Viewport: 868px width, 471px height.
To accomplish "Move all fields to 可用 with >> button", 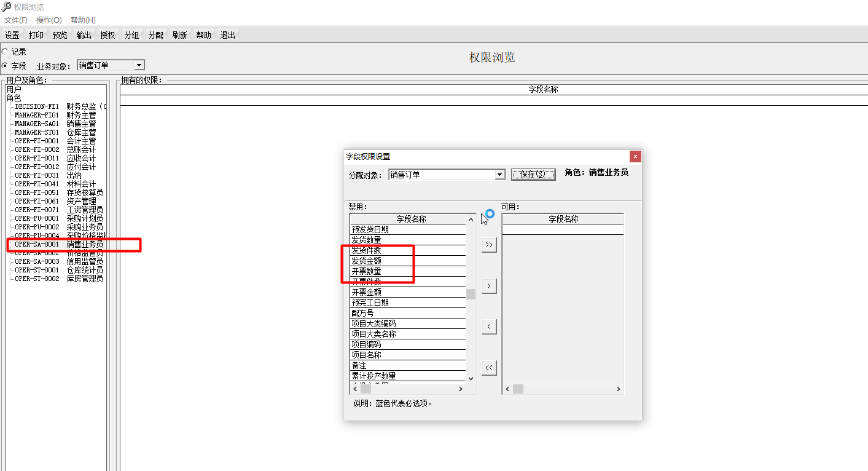I will [489, 245].
